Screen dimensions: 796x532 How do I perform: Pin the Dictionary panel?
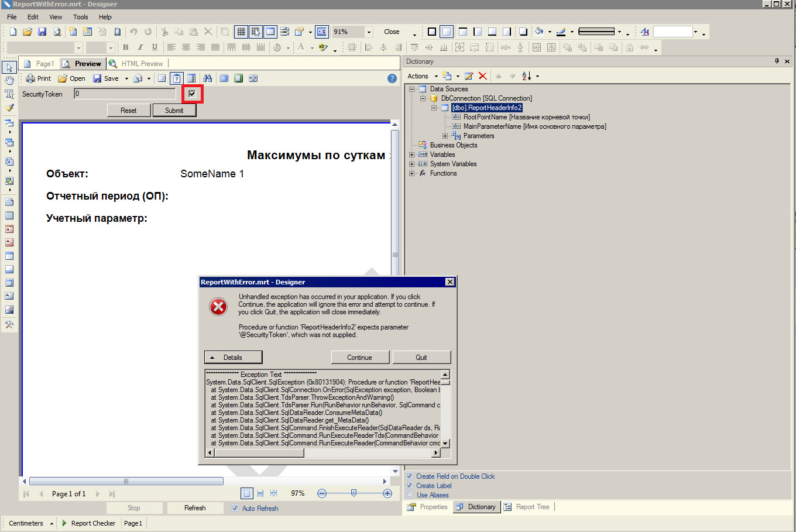coord(777,61)
